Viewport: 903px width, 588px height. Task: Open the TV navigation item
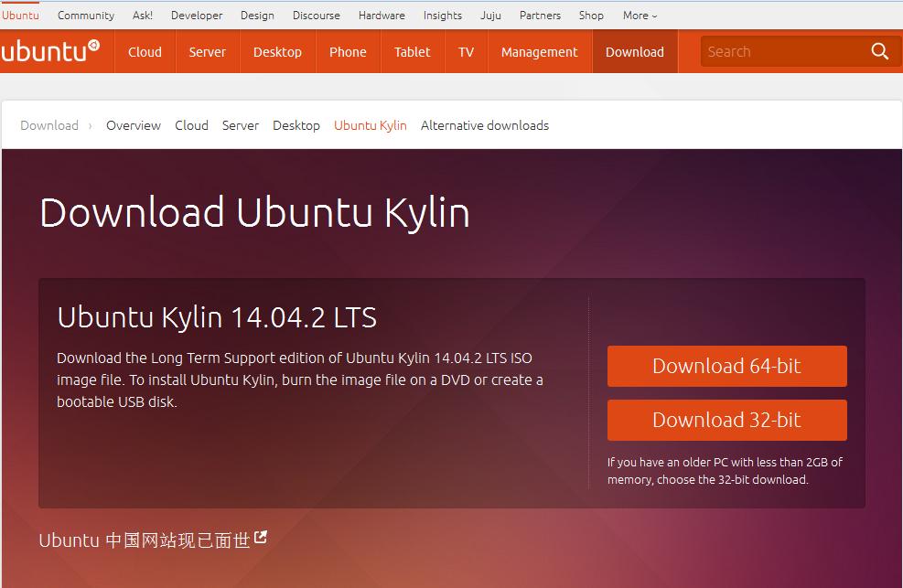pos(466,52)
